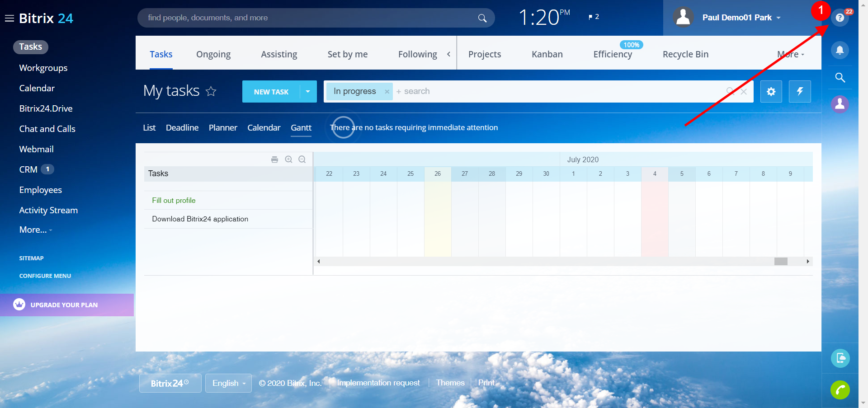Open Download Bitrix24 application task
The image size is (868, 408).
(200, 219)
